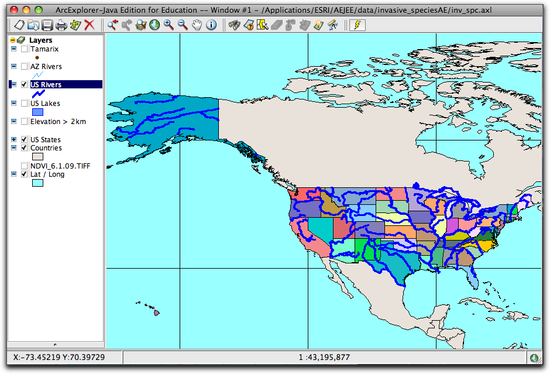Click the AZ Rivers light line symbol
Screen dimensions: 550x374
coord(38,75)
